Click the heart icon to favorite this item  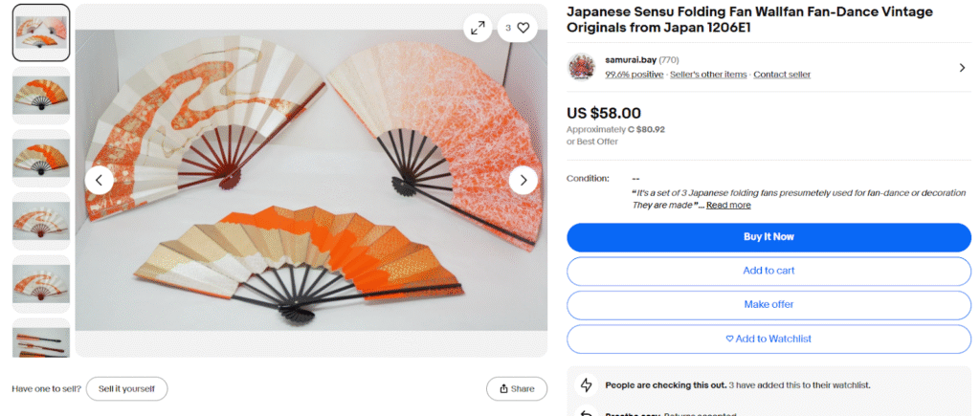click(x=523, y=28)
